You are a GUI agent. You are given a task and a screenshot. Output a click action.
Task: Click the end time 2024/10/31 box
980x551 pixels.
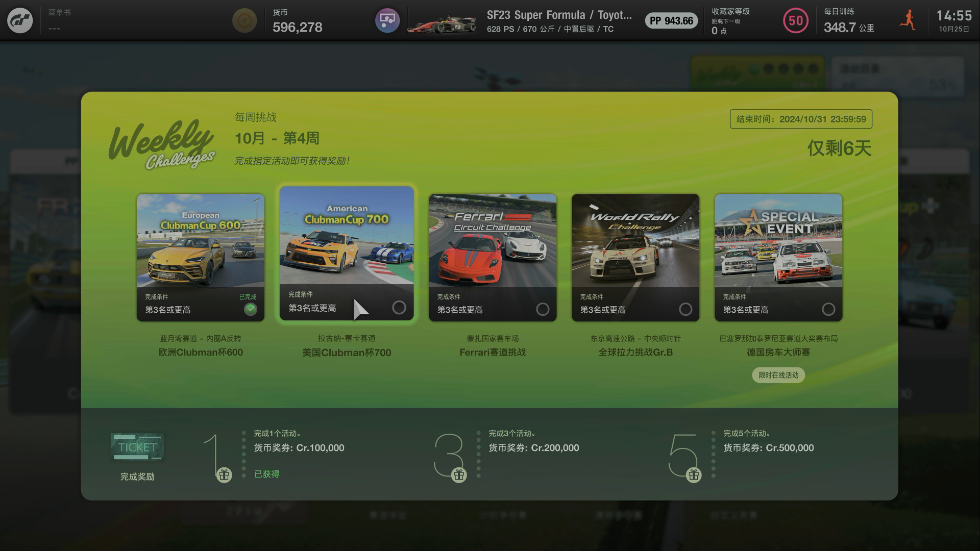(801, 119)
